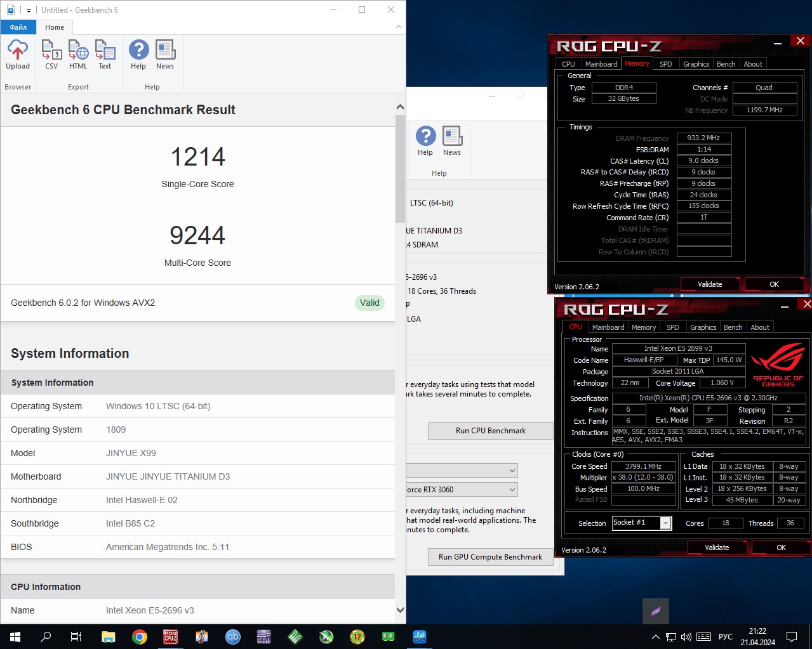The image size is (812, 649).
Task: Click Help icon in background Geekbench window
Action: coord(425,141)
